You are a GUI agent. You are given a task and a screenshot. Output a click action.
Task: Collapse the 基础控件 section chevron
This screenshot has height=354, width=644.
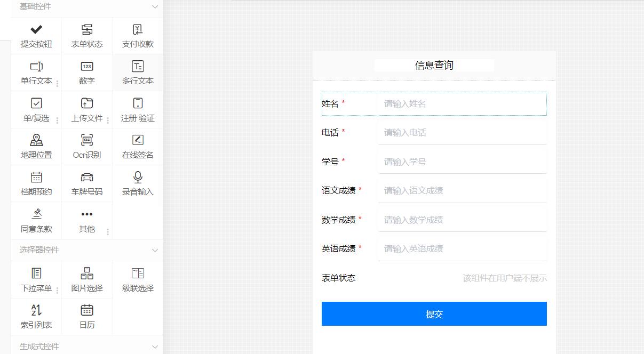click(155, 7)
